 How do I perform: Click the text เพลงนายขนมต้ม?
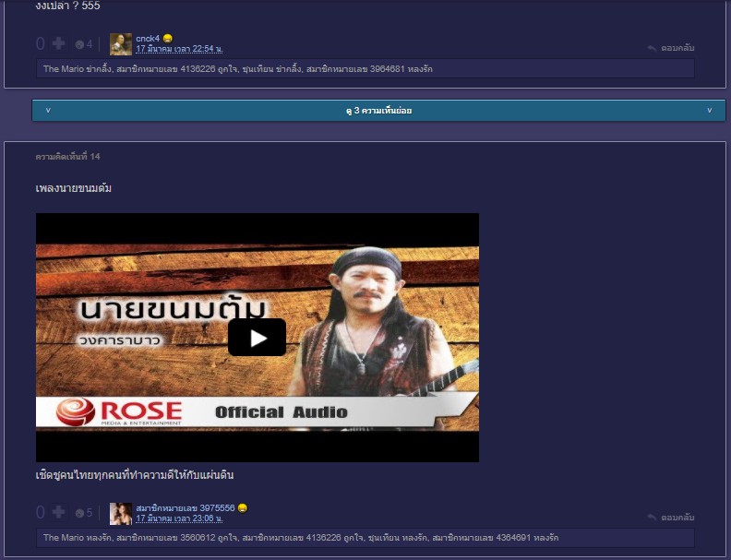tap(74, 188)
